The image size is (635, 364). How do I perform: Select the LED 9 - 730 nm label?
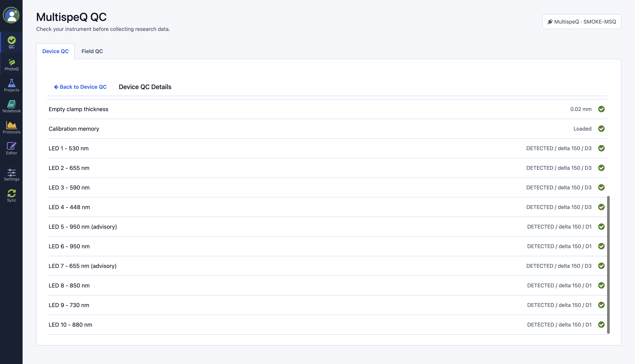click(69, 305)
